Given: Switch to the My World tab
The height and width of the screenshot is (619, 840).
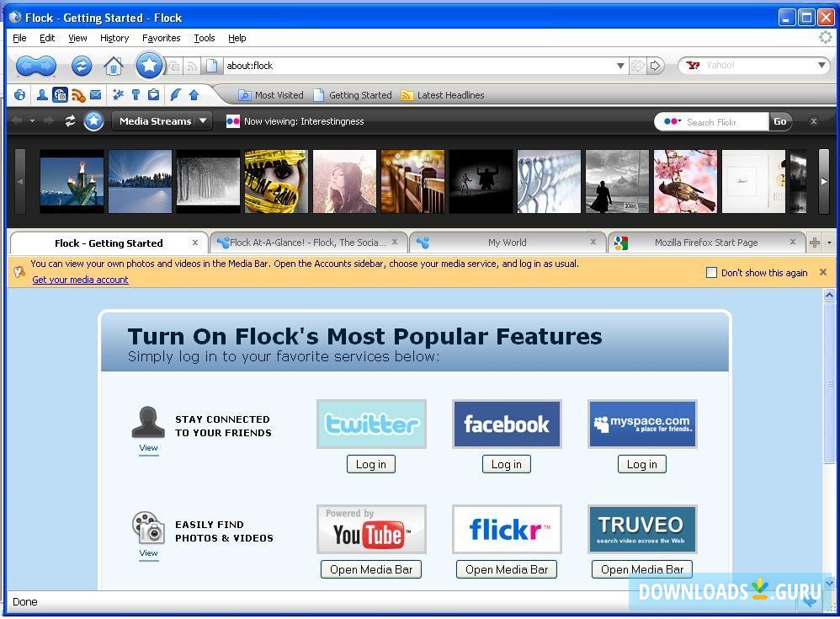Looking at the screenshot, I should (x=507, y=243).
